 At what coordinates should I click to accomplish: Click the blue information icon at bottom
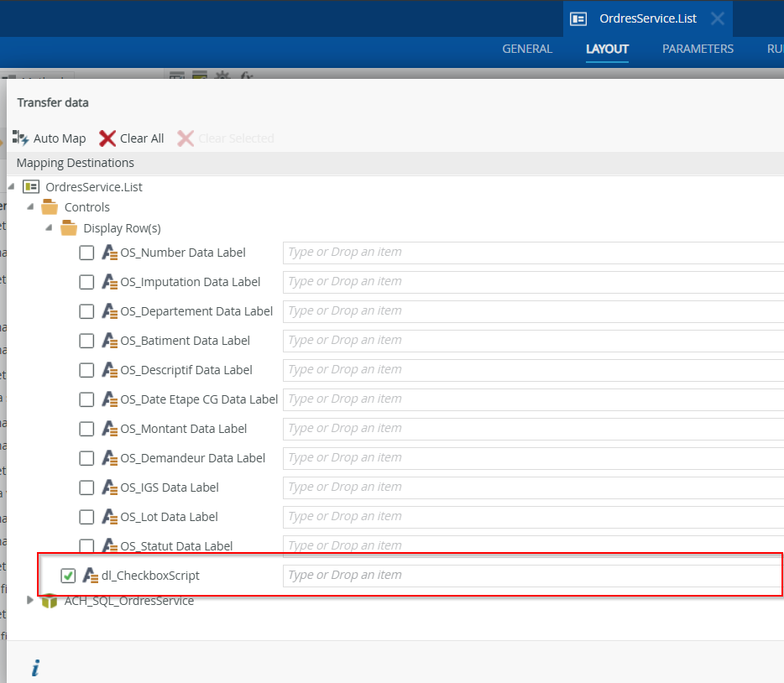pyautogui.click(x=35, y=668)
